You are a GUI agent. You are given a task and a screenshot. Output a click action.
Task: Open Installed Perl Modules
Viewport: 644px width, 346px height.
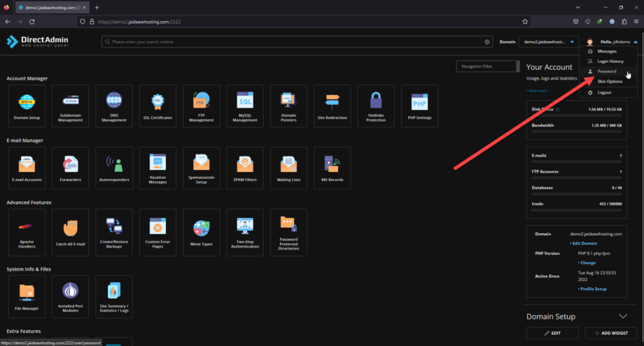point(70,297)
